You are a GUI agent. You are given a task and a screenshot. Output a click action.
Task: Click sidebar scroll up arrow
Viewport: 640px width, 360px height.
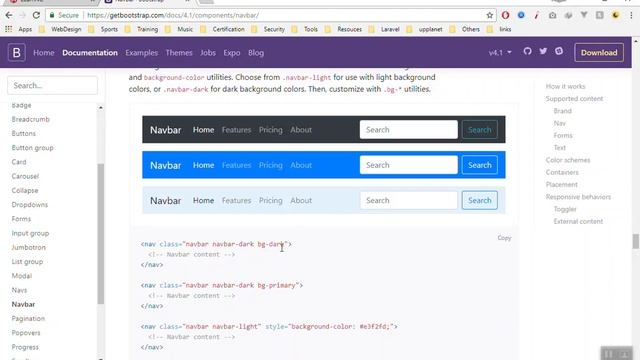[x=101, y=107]
